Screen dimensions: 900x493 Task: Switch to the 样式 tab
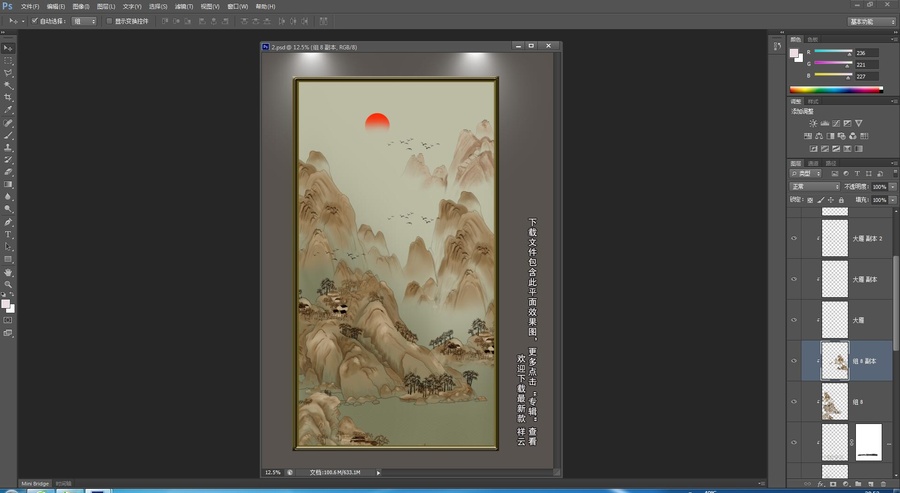pyautogui.click(x=813, y=101)
